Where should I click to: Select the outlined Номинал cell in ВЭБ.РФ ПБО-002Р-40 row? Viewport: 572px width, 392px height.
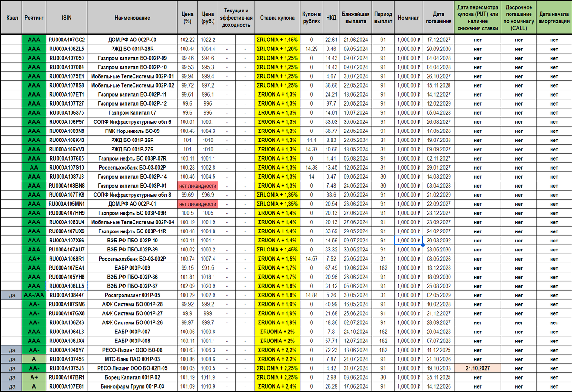pos(409,241)
